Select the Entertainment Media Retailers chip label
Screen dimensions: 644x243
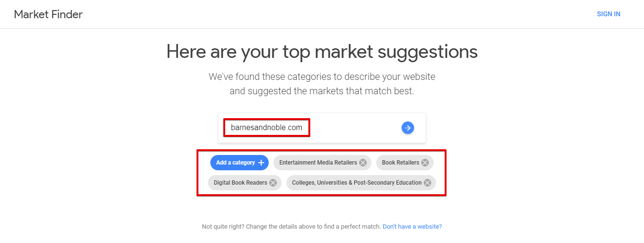(x=318, y=163)
